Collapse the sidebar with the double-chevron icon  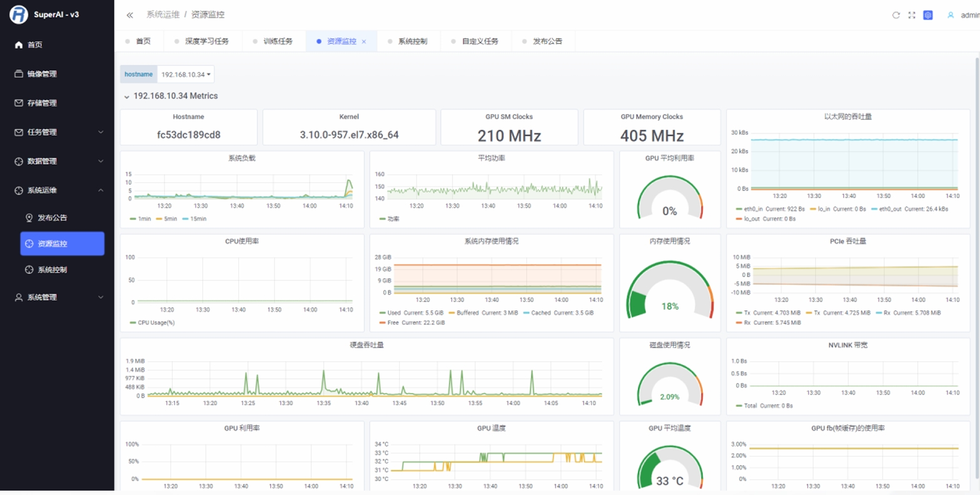pyautogui.click(x=129, y=15)
